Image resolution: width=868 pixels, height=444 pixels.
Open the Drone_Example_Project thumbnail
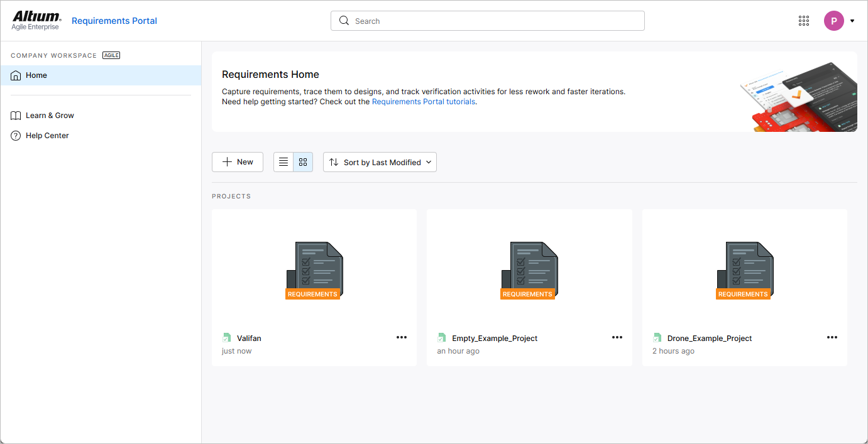tap(744, 270)
